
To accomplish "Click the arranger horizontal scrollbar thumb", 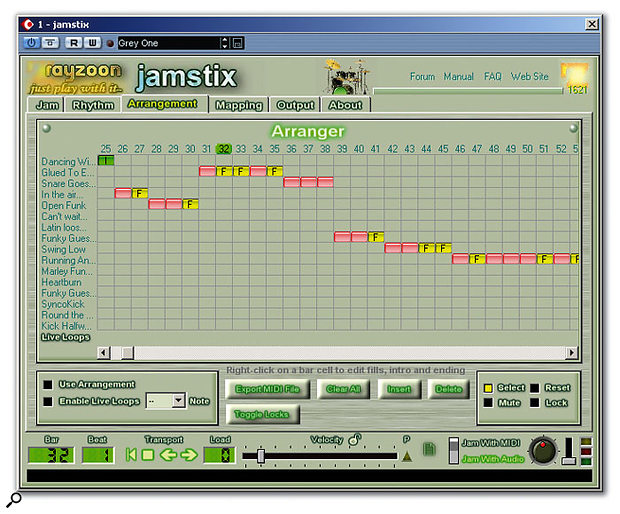I will [x=127, y=352].
